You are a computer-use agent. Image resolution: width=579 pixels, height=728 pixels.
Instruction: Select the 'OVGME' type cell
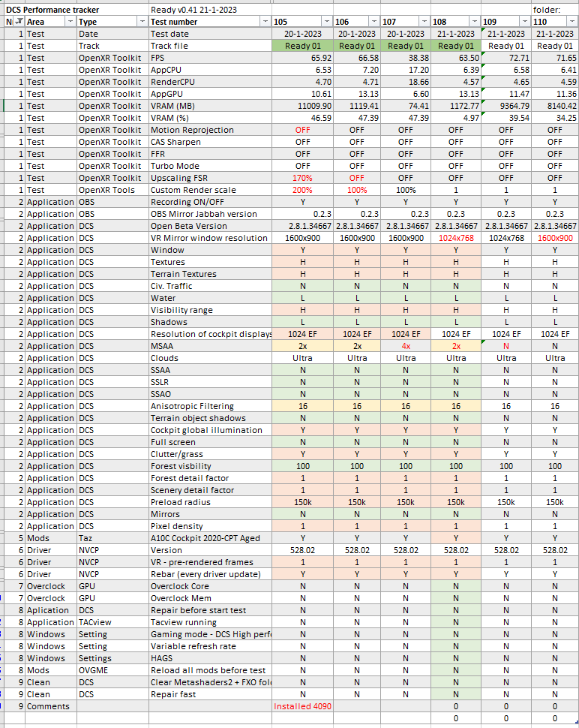click(112, 671)
